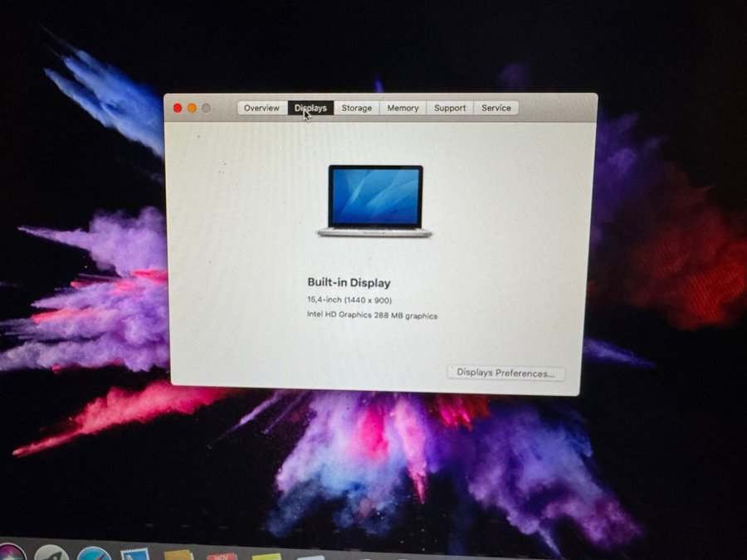
Task: Show the Support tab
Action: pos(450,108)
